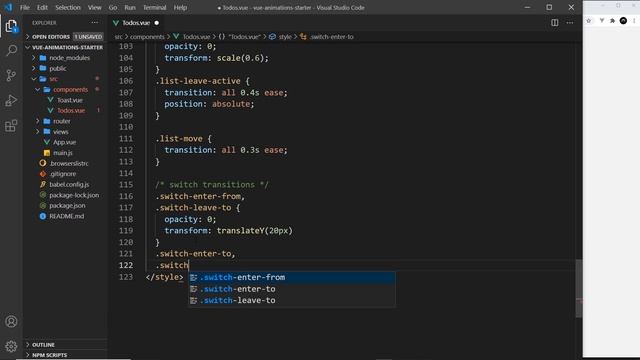Click the profile avatar in browser window
The image size is (640, 360).
[623, 21]
